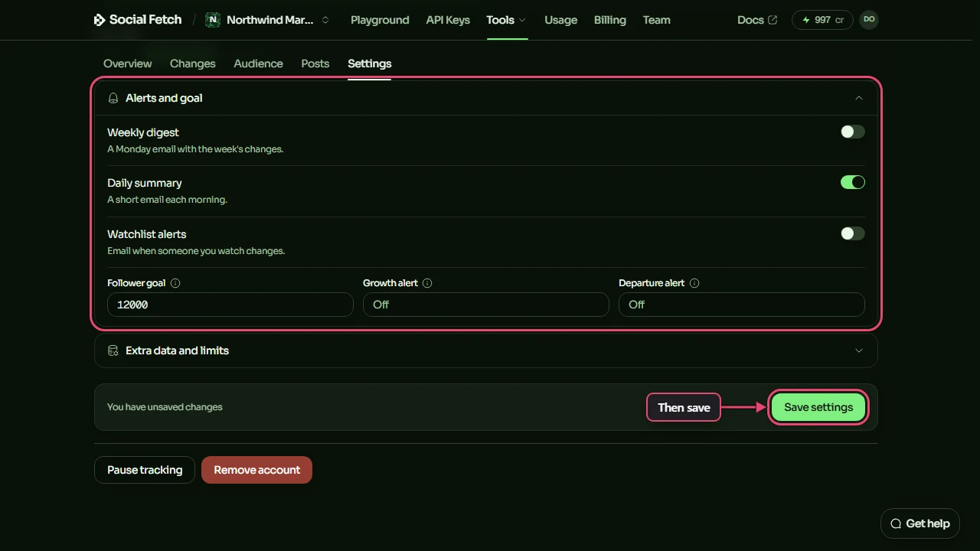Click the Social Fetch logo icon
This screenshot has height=551, width=980.
pos(100,20)
